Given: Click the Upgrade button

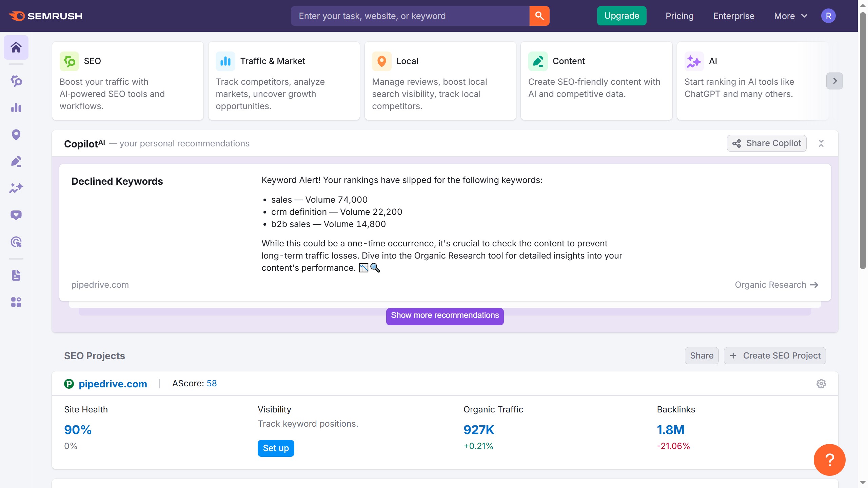Looking at the screenshot, I should point(622,16).
